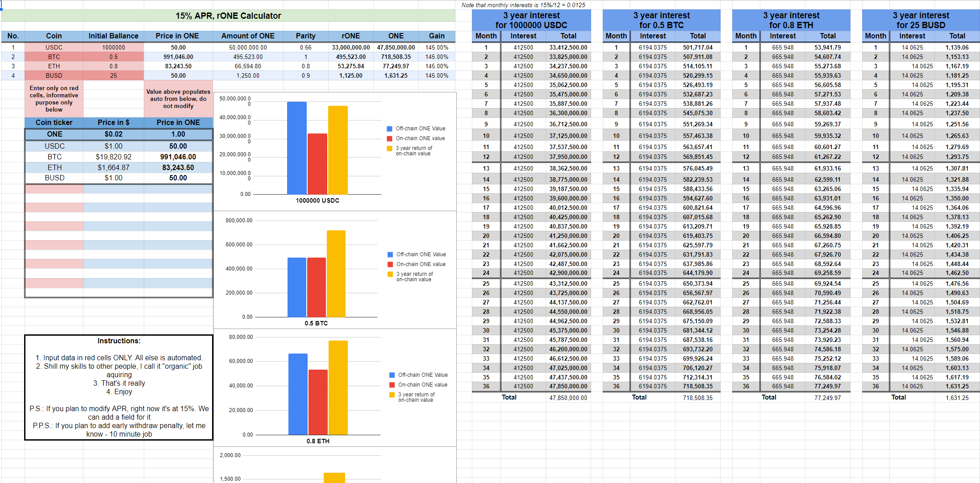Select the BTC price cell $19,820.92
Viewport: 980px width, 483px height.
click(x=113, y=157)
